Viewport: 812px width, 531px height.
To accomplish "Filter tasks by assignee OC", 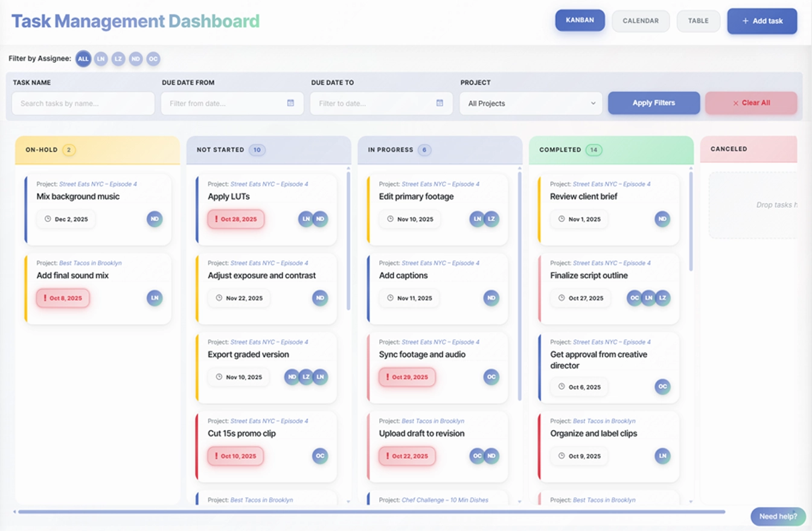I will 153,59.
